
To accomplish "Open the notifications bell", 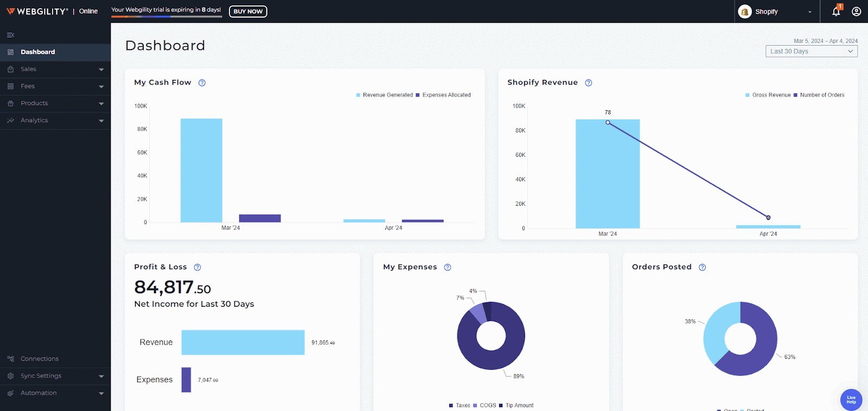I will (x=836, y=11).
